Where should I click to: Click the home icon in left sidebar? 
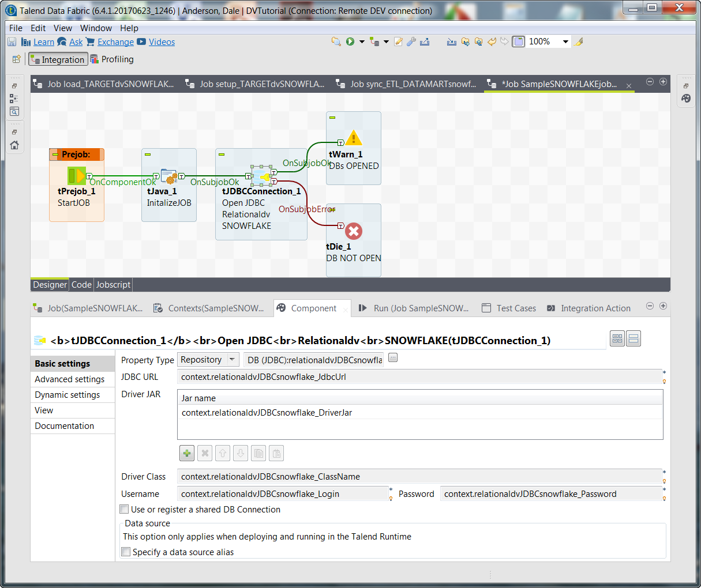coord(14,145)
